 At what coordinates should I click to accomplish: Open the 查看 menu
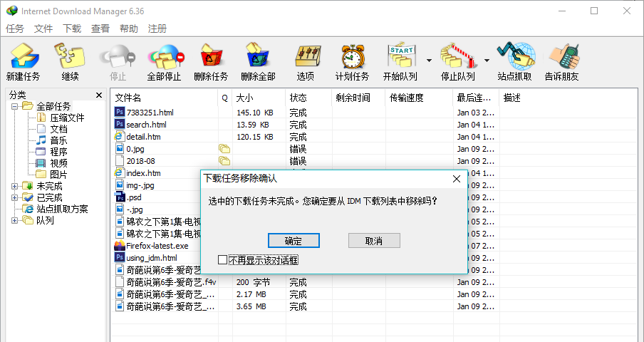(x=100, y=28)
